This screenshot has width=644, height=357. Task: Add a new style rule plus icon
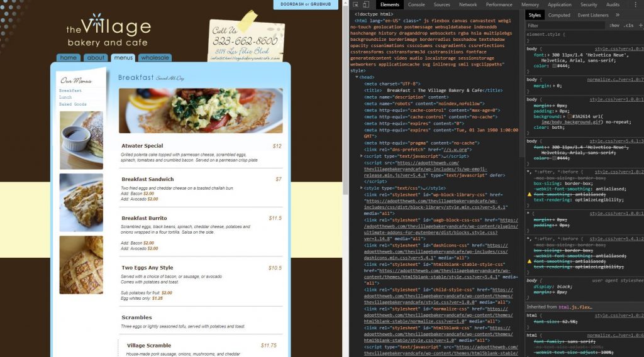(x=640, y=25)
